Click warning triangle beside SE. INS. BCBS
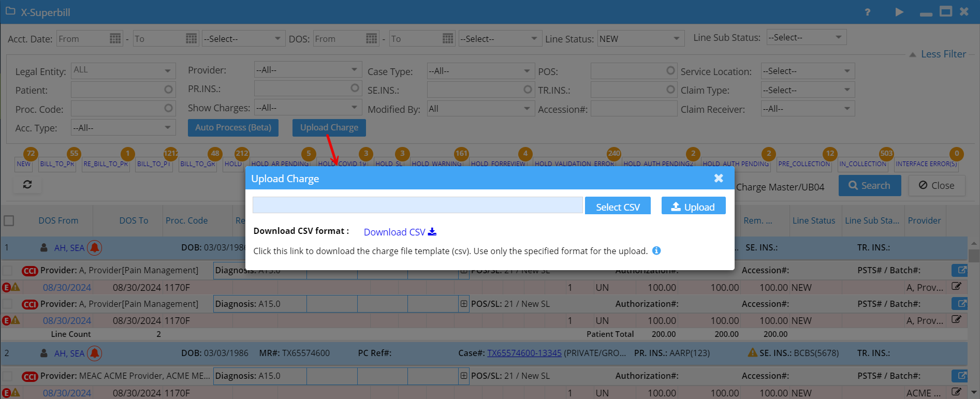The height and width of the screenshot is (399, 980). pos(753,352)
